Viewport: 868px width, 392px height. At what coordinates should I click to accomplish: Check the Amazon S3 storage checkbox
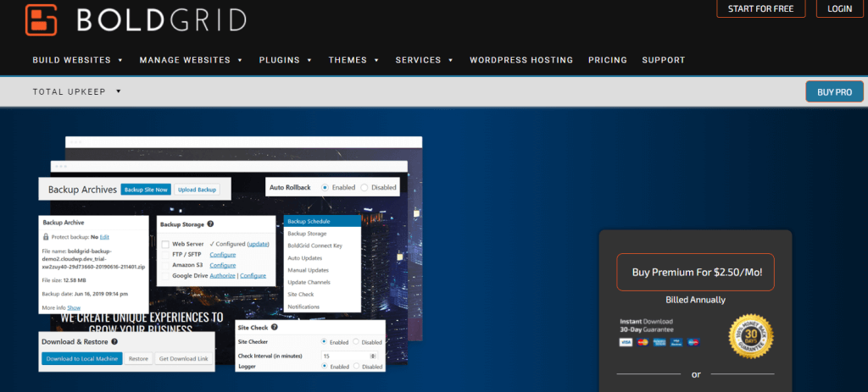(x=165, y=265)
